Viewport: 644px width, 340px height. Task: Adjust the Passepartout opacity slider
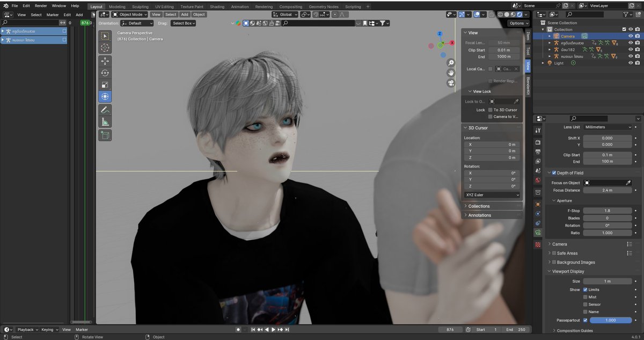610,320
